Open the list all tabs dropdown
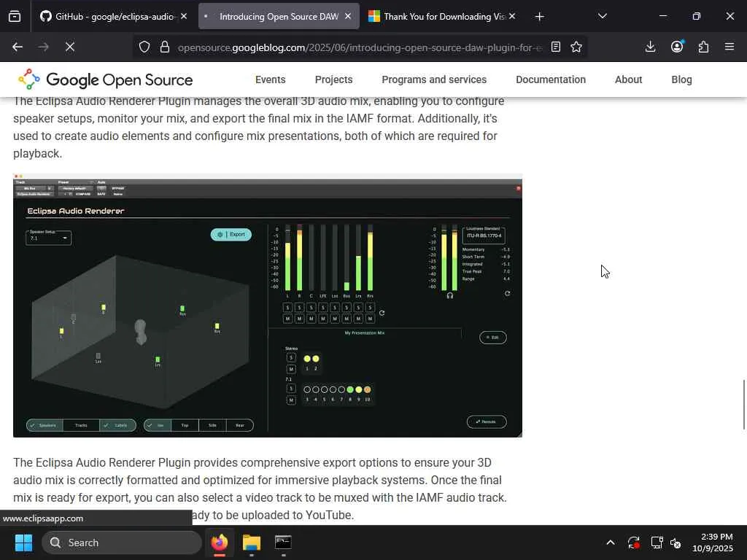747x560 pixels. tap(602, 16)
